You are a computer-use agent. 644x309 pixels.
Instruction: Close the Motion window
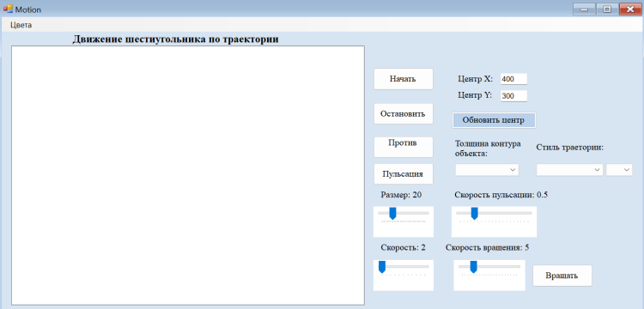(630, 9)
